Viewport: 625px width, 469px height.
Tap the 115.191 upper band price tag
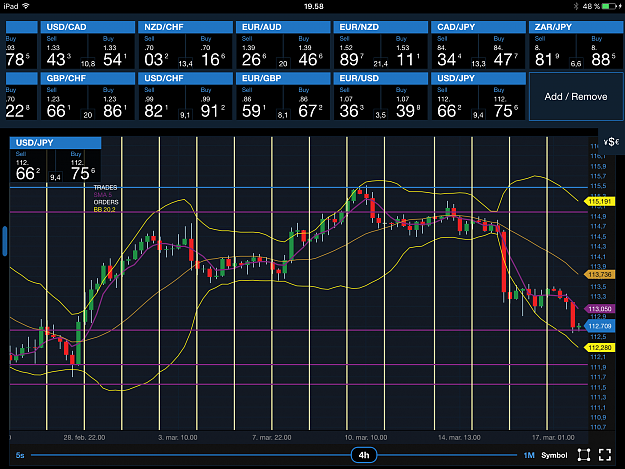599,202
